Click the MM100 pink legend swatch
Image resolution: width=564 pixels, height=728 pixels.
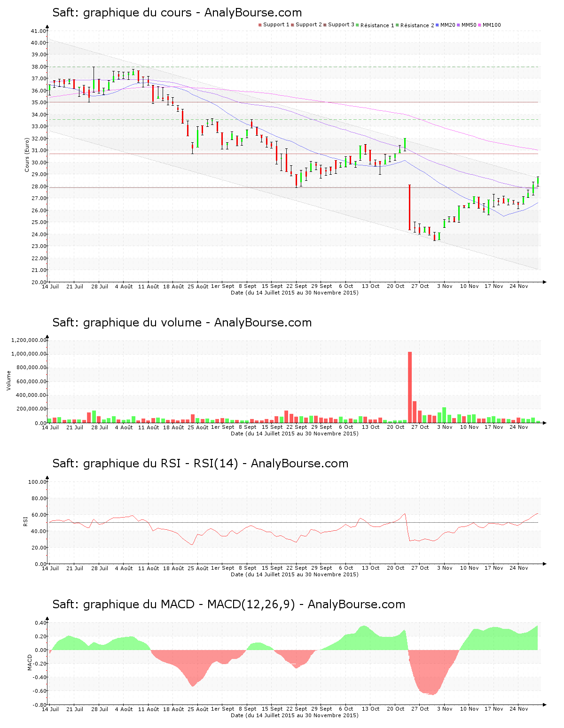coord(479,25)
